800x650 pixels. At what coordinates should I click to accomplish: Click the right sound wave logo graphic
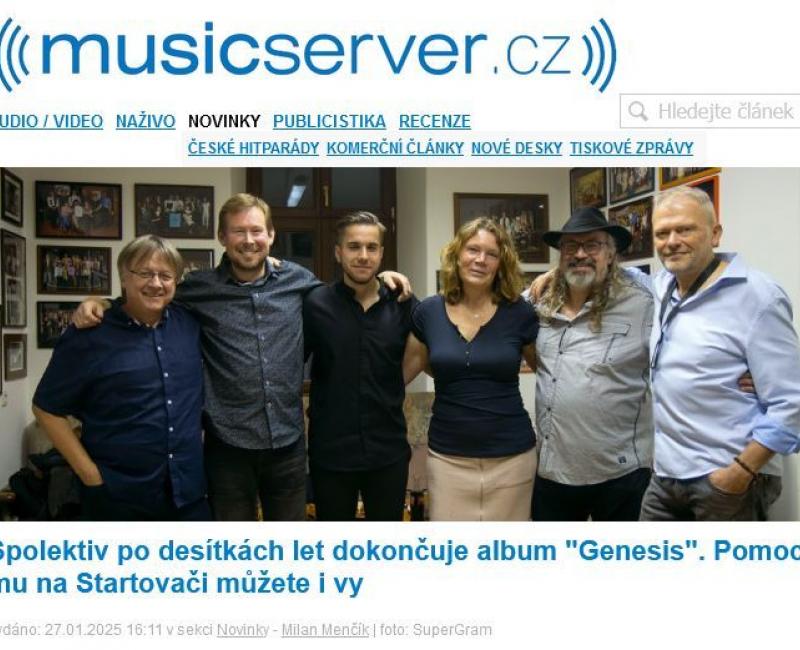pyautogui.click(x=602, y=55)
